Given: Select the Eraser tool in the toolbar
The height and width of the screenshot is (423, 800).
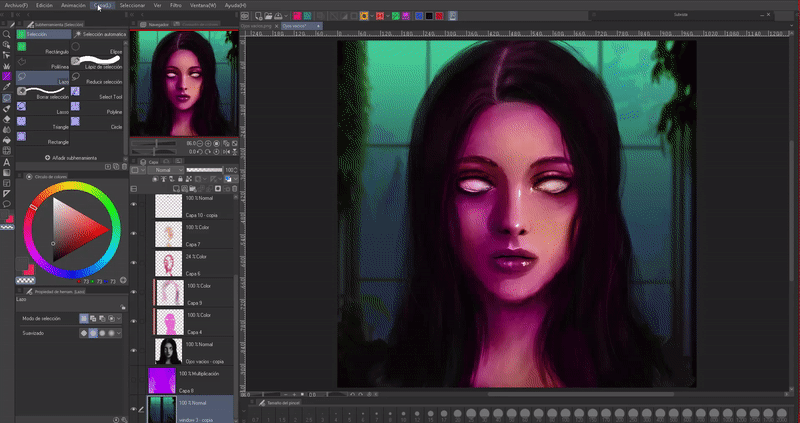Looking at the screenshot, I should pos(7,118).
